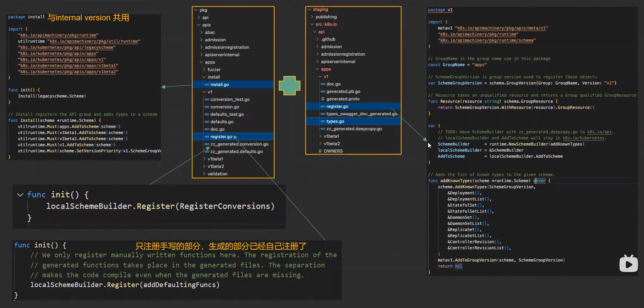
Task: Open k8s.io/apimachinery/pkg/apis/meta/v1 import link
Action: (x=501, y=28)
